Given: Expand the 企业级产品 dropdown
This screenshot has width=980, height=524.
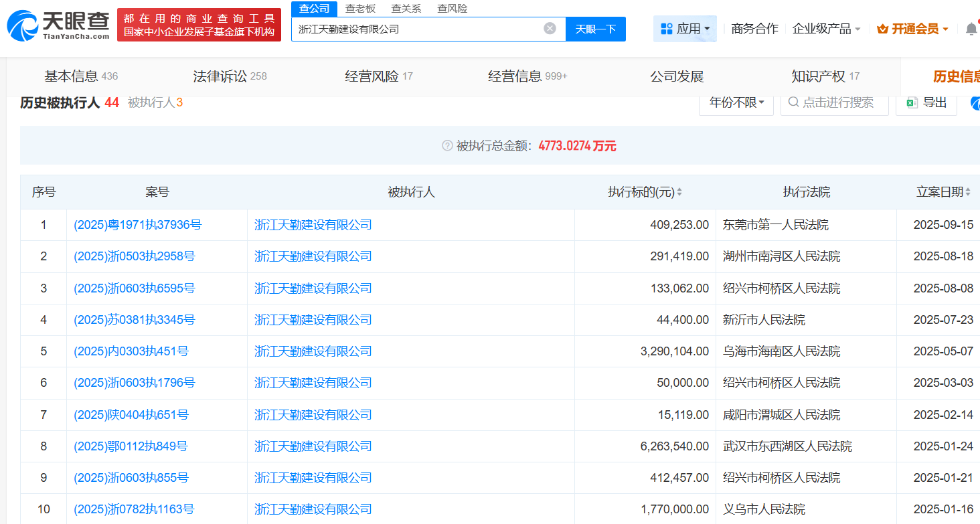Looking at the screenshot, I should point(826,29).
